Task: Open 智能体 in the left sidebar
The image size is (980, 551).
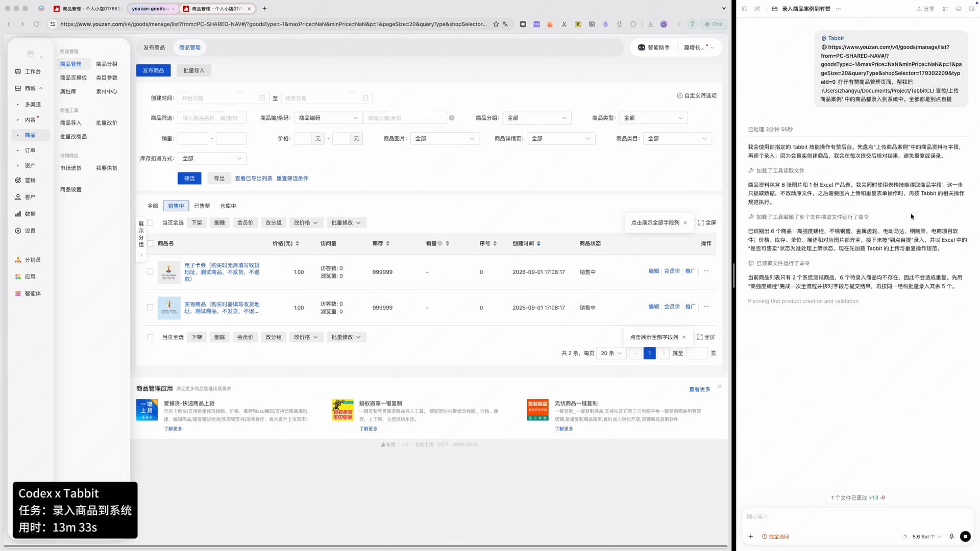Action: pos(29,293)
